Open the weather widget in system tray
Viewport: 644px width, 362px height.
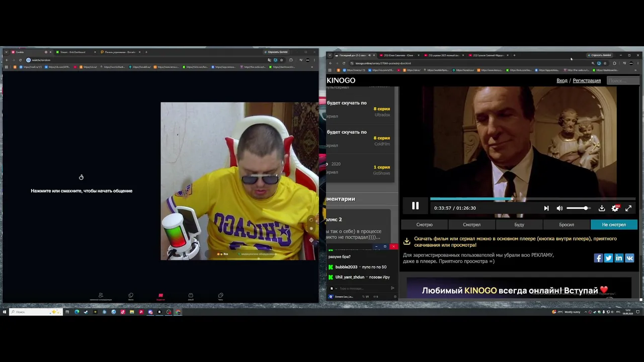coord(566,312)
